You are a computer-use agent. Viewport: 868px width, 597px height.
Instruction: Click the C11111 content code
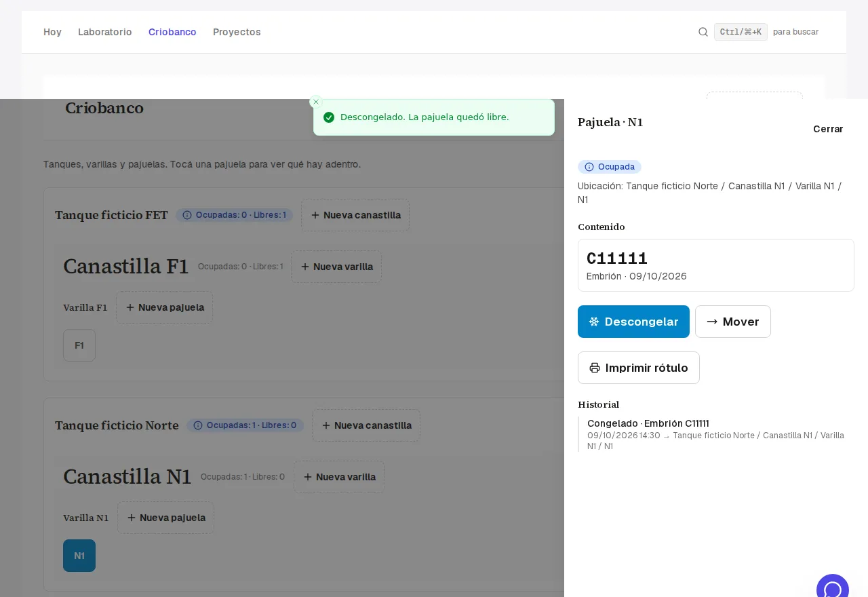(617, 258)
